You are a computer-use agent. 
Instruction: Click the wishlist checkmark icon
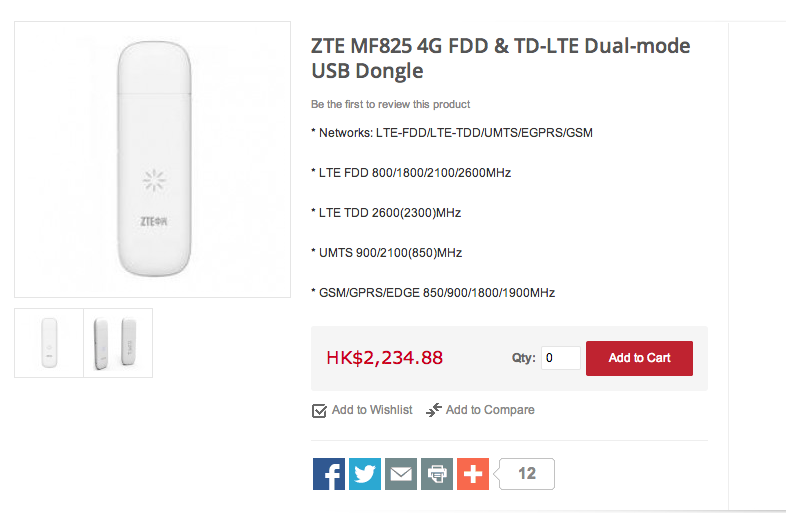(x=320, y=410)
